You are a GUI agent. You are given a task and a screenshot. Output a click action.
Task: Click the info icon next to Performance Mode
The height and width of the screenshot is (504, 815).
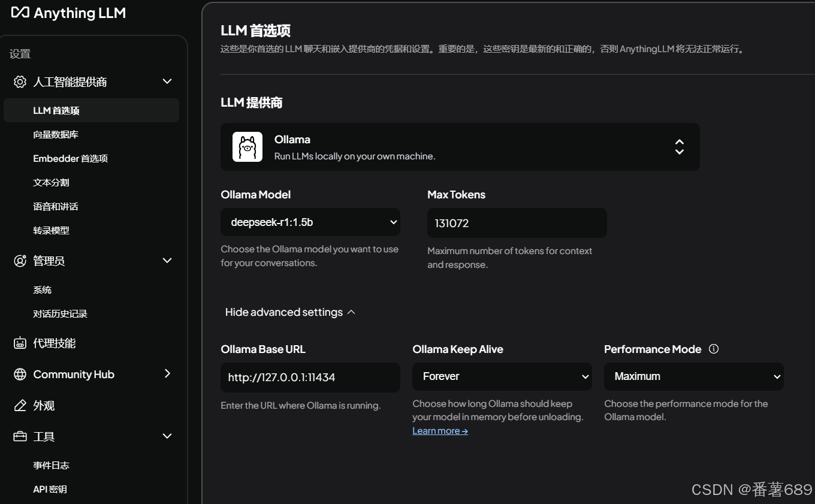(x=714, y=349)
